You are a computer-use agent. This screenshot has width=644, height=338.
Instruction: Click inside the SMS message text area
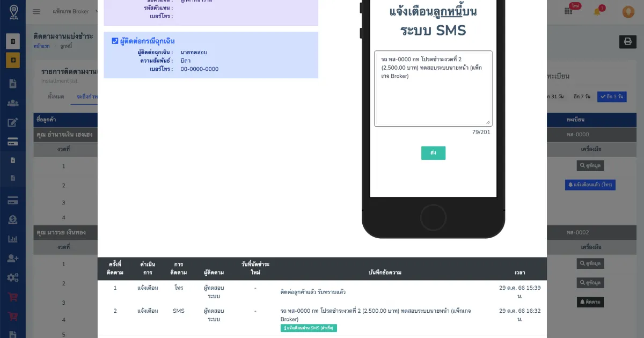[x=433, y=89]
